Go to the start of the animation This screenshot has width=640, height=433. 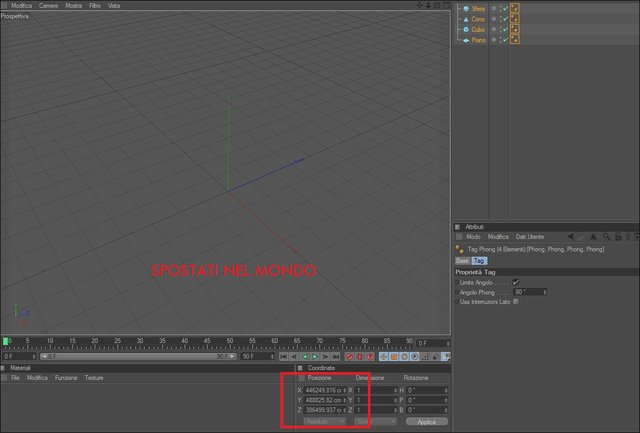tap(284, 357)
